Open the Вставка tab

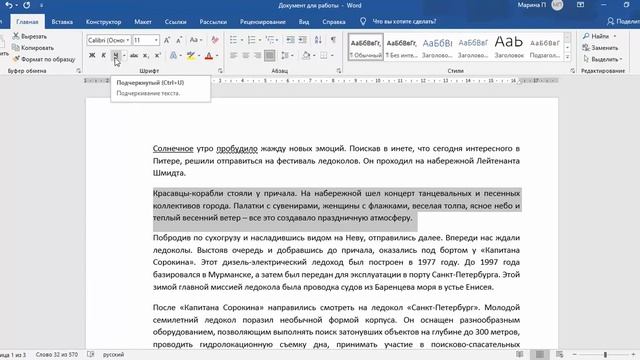point(62,22)
